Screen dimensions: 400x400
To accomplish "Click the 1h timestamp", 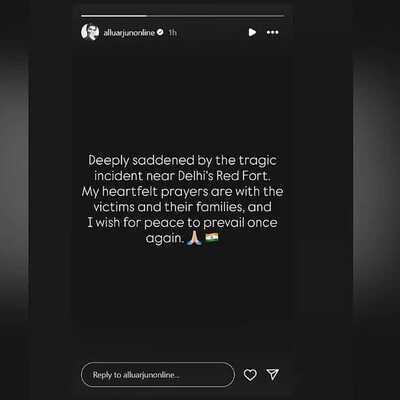I will (172, 33).
